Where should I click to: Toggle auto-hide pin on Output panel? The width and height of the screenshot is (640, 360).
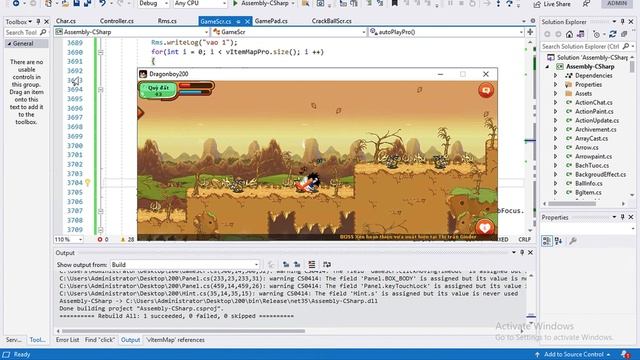click(522, 253)
